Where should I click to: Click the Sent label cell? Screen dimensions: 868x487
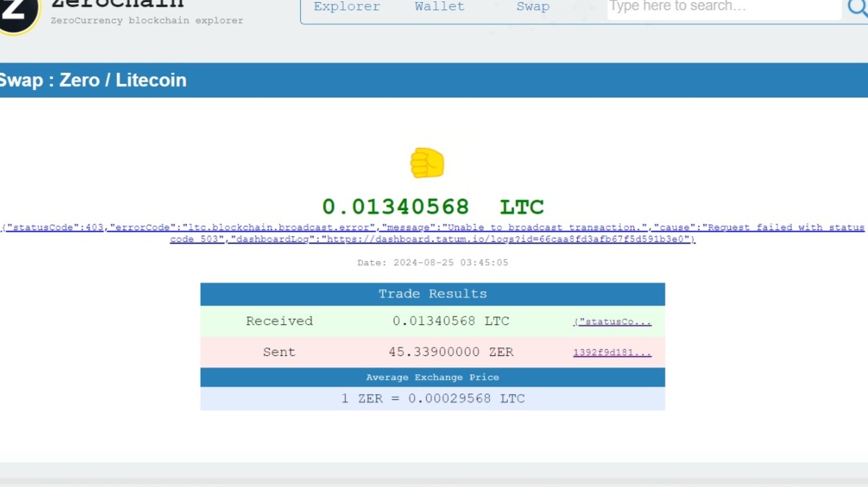pyautogui.click(x=279, y=352)
